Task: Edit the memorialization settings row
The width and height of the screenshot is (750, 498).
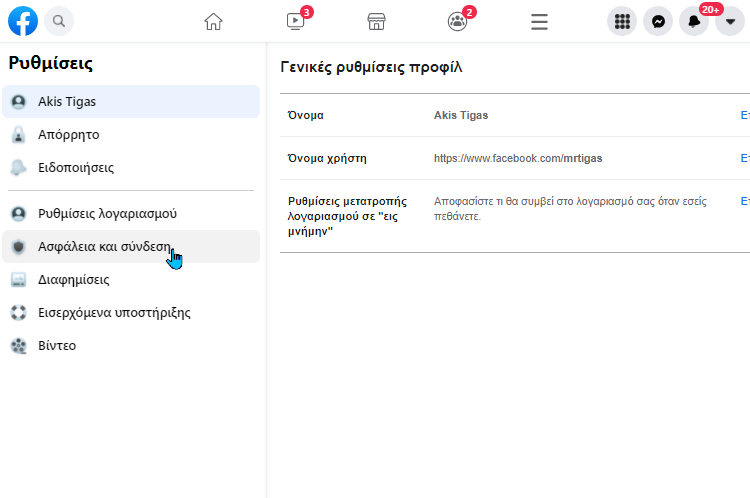Action: tap(745, 201)
